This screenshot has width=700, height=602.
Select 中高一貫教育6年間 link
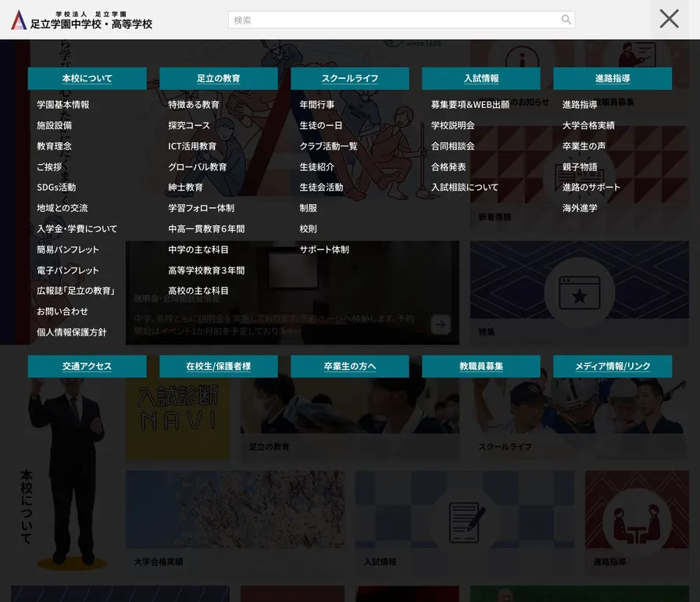pos(206,228)
